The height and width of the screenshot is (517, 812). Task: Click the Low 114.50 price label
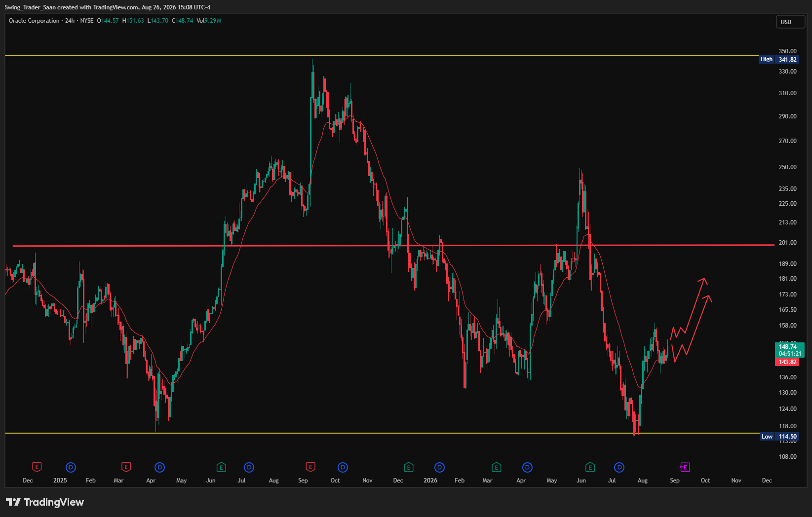click(779, 437)
